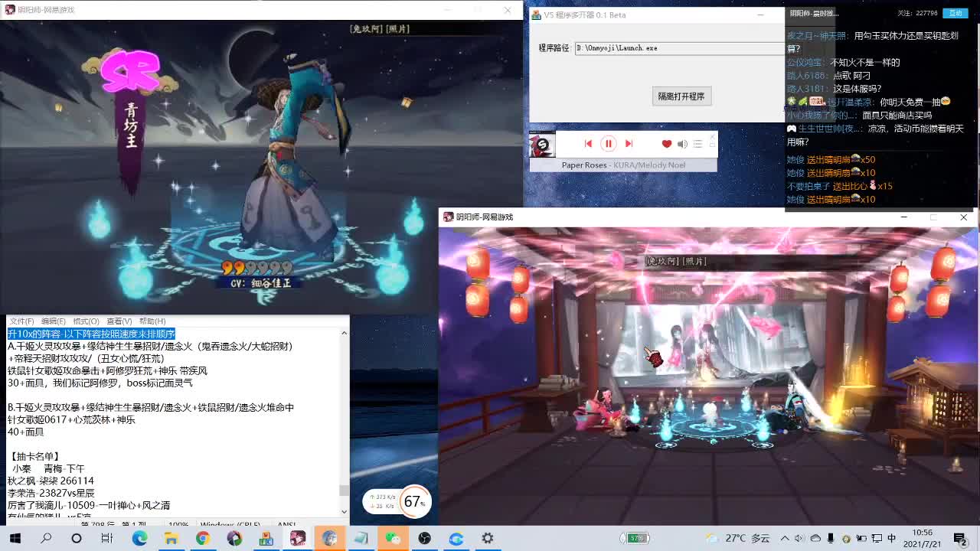Open Settings gear on the taskbar
980x551 pixels.
(x=488, y=538)
